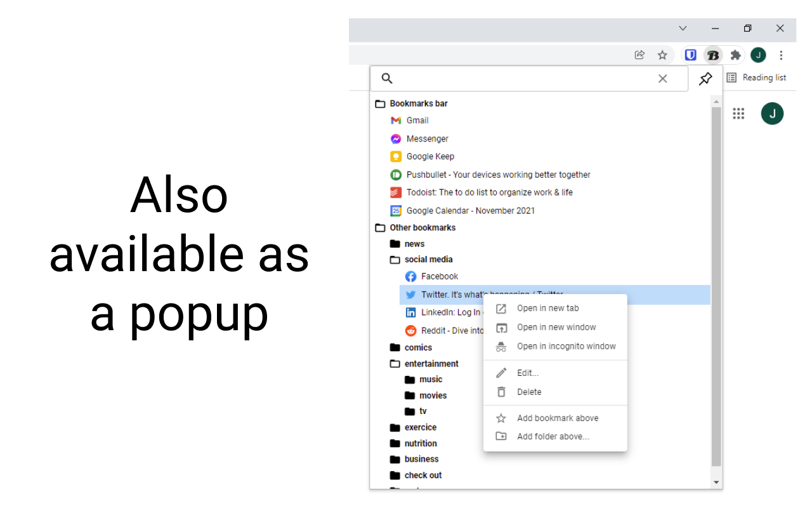Screen dimensions: 812x508
Task: Open the Bitwarden extension icon
Action: [690, 55]
